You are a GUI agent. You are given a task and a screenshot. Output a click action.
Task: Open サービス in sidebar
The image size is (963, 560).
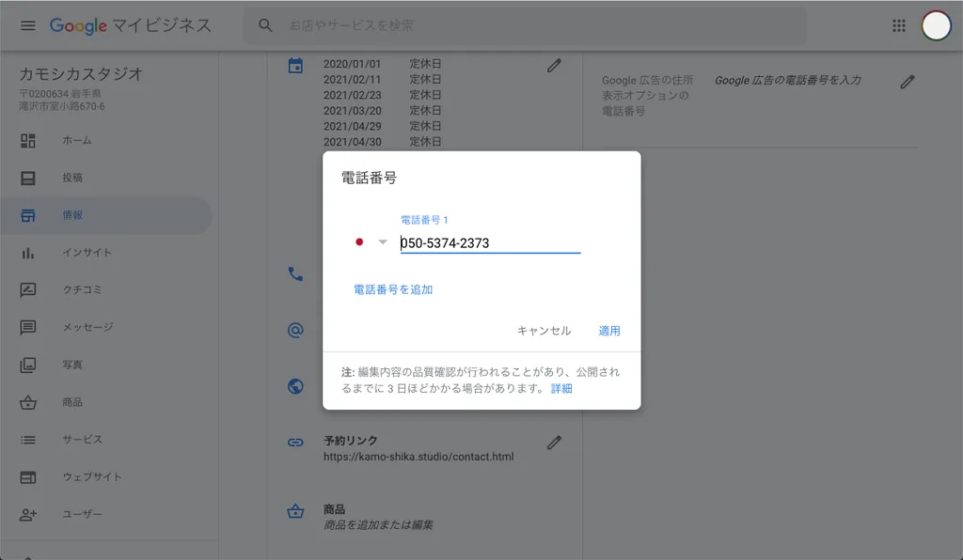(105, 440)
